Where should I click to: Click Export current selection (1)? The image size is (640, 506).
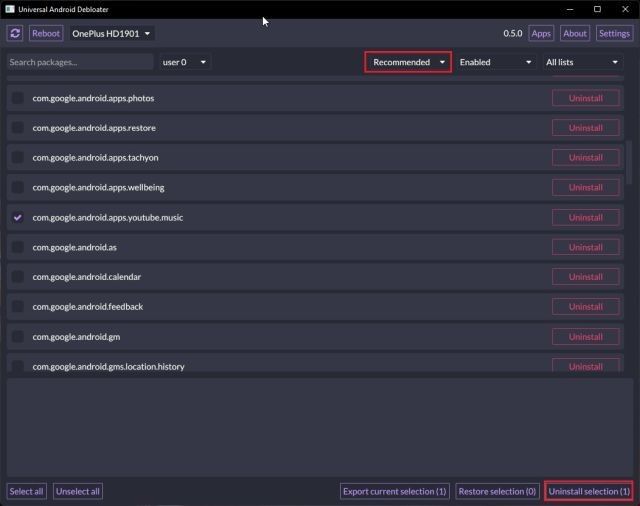pyautogui.click(x=394, y=491)
